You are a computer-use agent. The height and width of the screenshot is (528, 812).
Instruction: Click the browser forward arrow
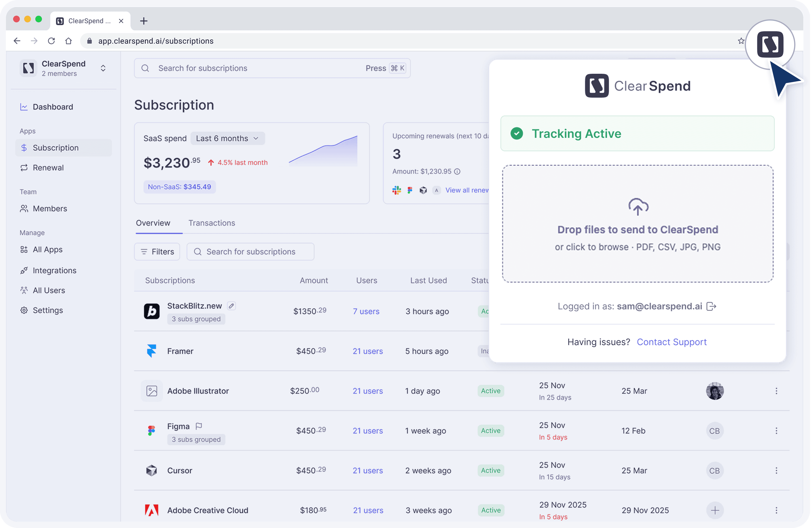34,41
